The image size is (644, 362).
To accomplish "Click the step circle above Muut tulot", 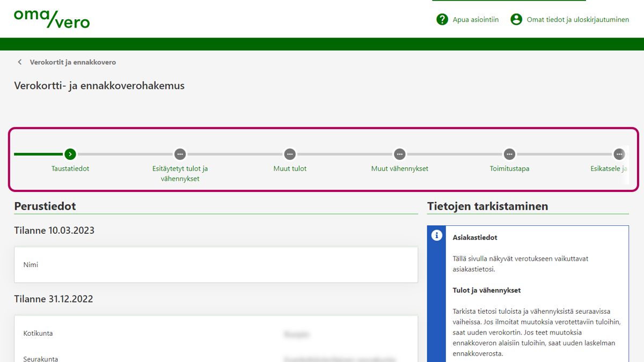I will [x=290, y=154].
